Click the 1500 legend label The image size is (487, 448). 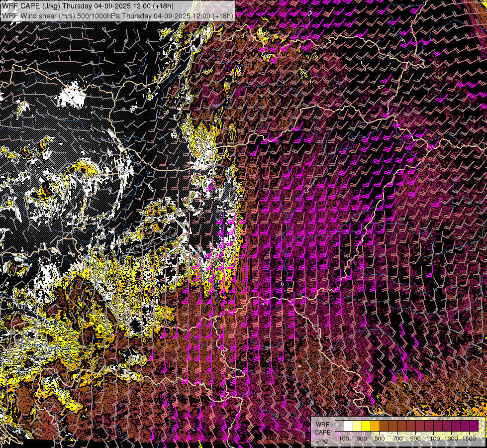click(469, 439)
